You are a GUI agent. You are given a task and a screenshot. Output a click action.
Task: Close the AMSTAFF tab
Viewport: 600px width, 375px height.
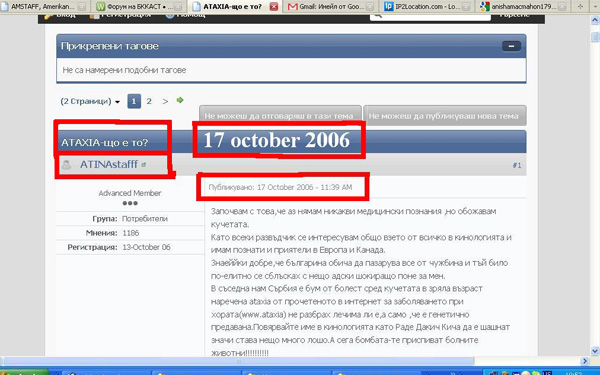pyautogui.click(x=82, y=7)
